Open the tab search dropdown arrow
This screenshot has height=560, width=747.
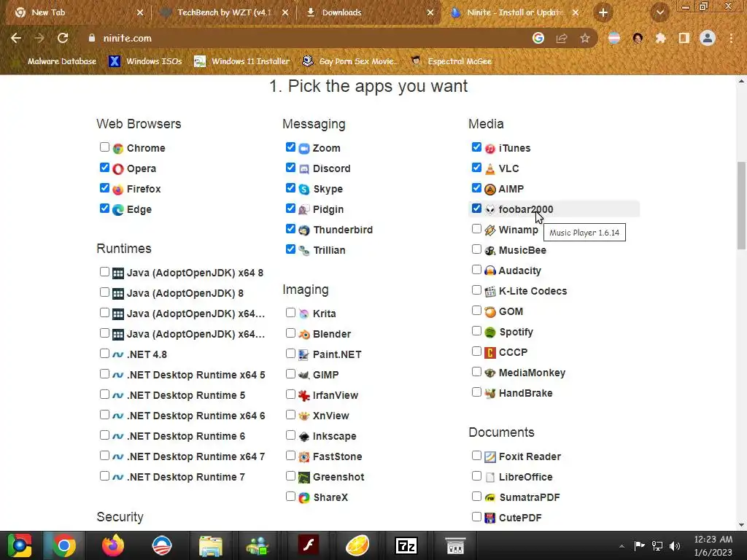(x=660, y=13)
